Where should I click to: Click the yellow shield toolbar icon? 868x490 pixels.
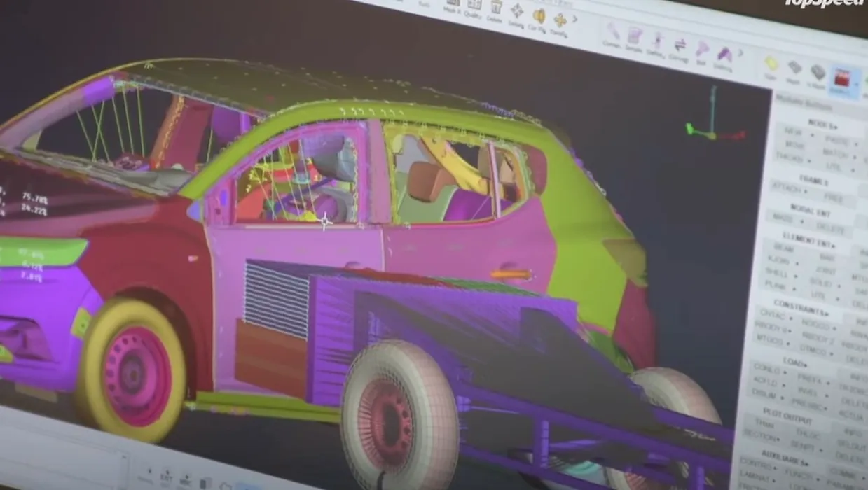539,15
